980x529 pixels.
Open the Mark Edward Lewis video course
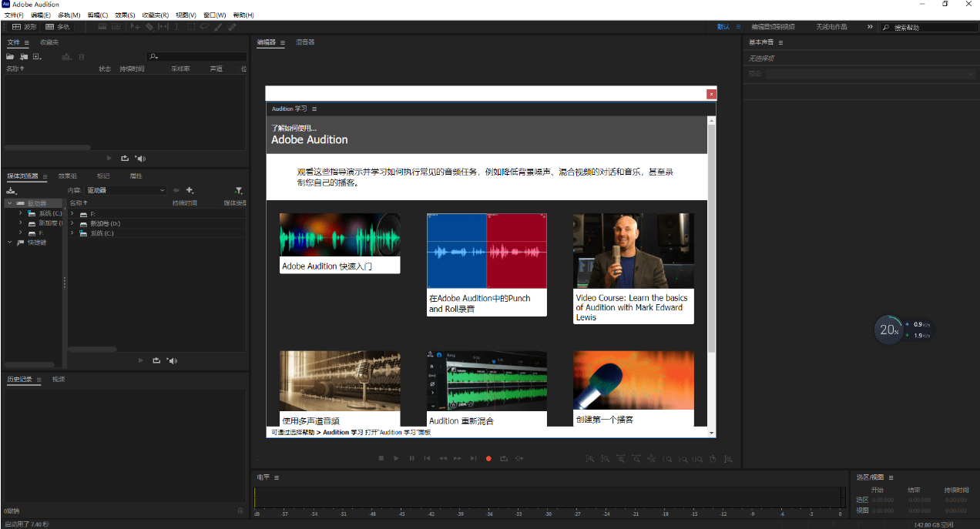pyautogui.click(x=633, y=249)
